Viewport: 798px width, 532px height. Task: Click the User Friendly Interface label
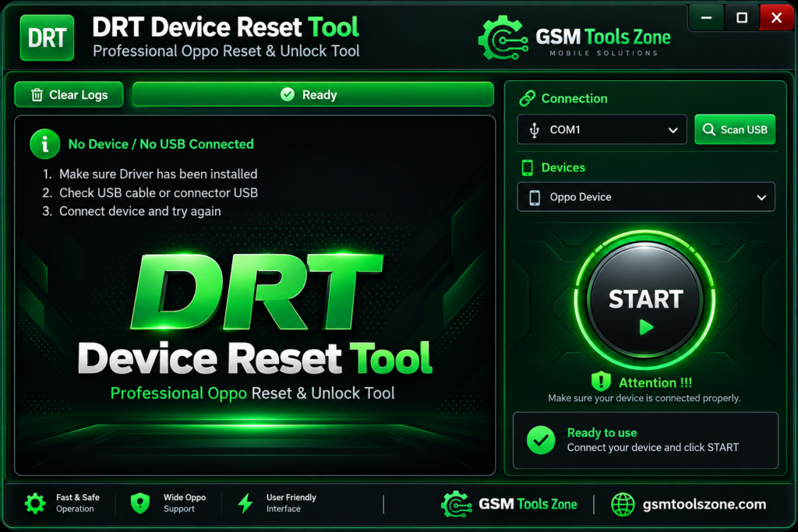pos(291,503)
